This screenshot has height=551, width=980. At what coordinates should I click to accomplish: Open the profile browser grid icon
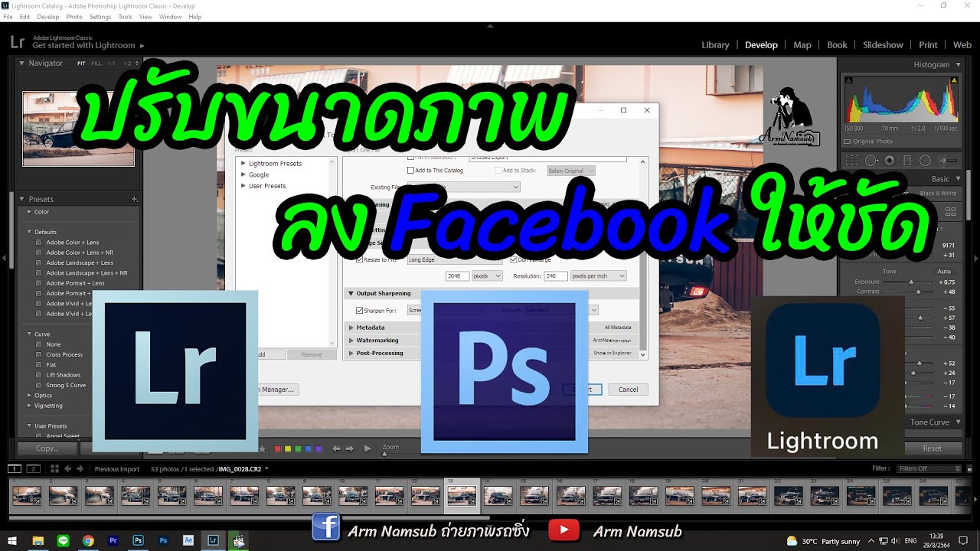(x=951, y=212)
